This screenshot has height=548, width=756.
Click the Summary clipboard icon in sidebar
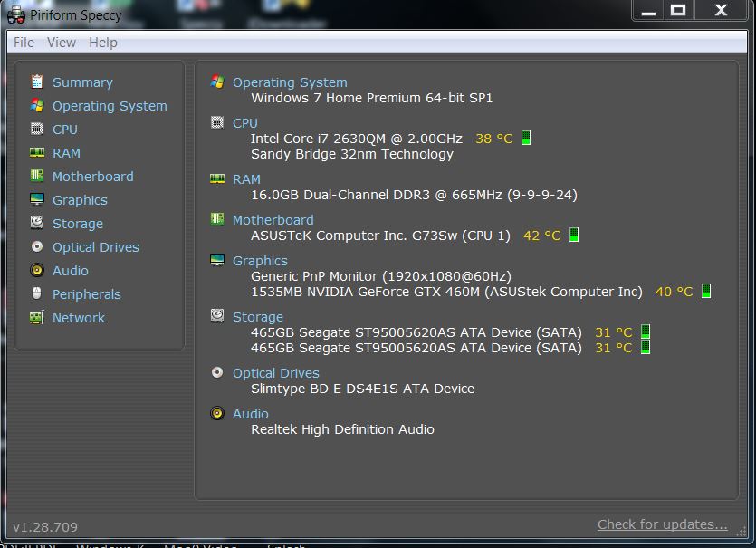click(x=37, y=82)
